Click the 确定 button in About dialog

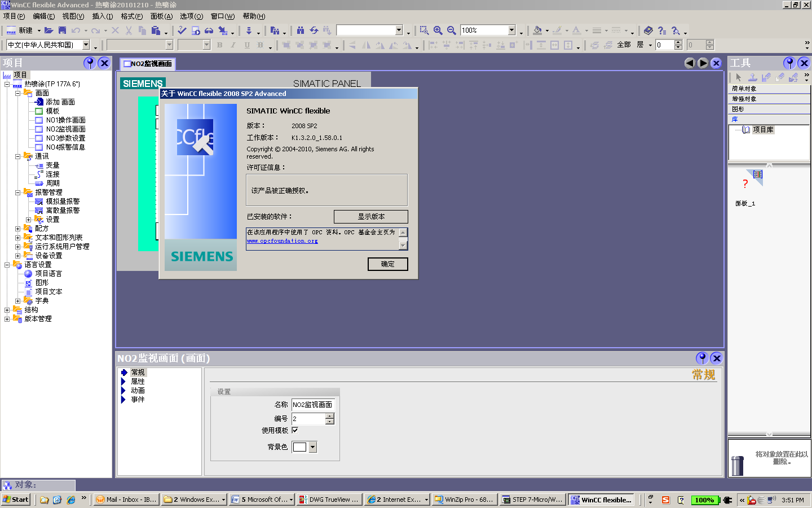(x=388, y=264)
